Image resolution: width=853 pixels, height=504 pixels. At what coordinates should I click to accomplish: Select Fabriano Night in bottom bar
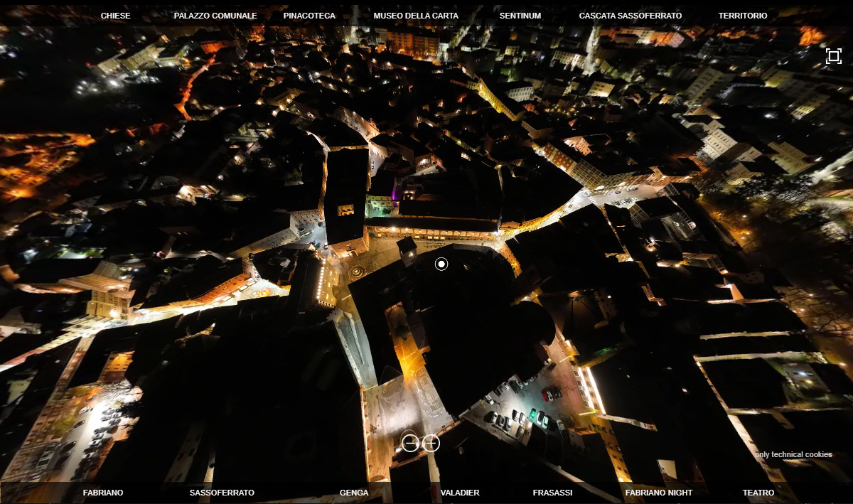pos(659,493)
